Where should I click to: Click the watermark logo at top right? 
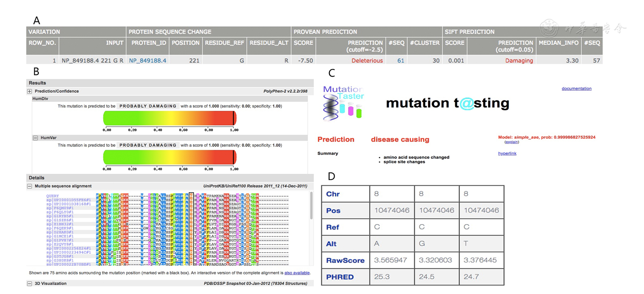click(x=549, y=29)
